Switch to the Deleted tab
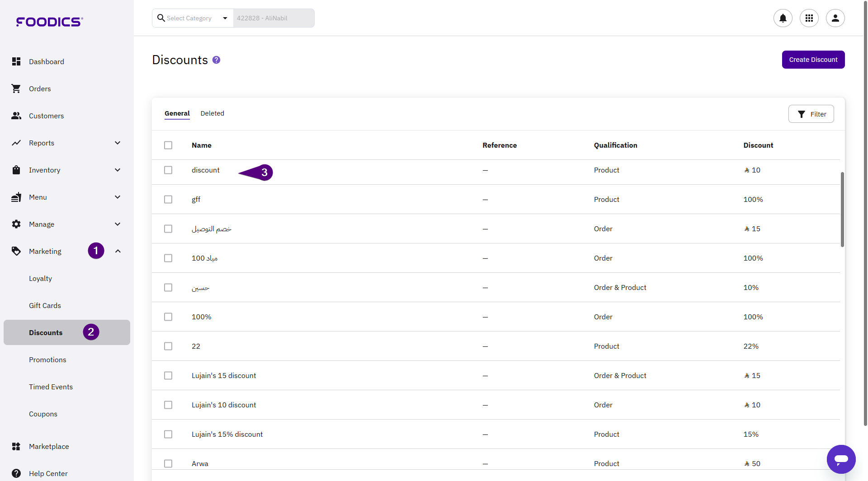The height and width of the screenshot is (481, 868). pos(212,113)
